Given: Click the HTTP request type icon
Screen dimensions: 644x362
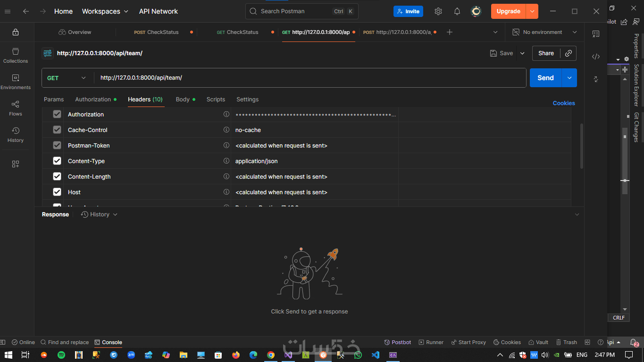Looking at the screenshot, I should point(47,53).
